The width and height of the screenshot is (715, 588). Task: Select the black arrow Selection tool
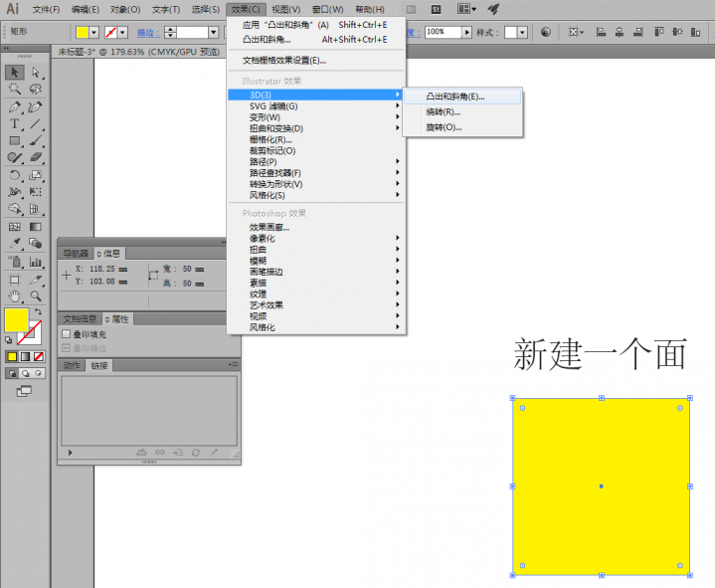click(x=15, y=73)
